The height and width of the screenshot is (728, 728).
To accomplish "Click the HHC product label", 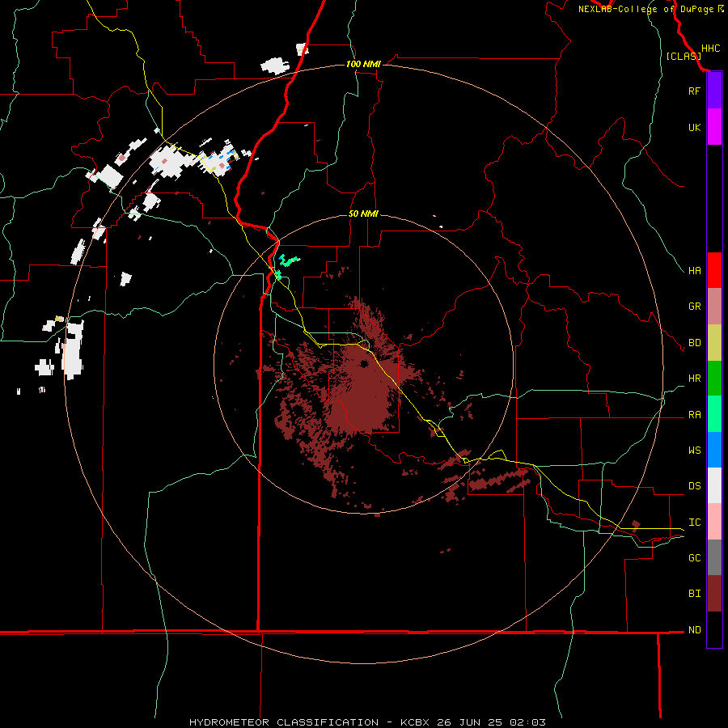I will pyautogui.click(x=710, y=49).
